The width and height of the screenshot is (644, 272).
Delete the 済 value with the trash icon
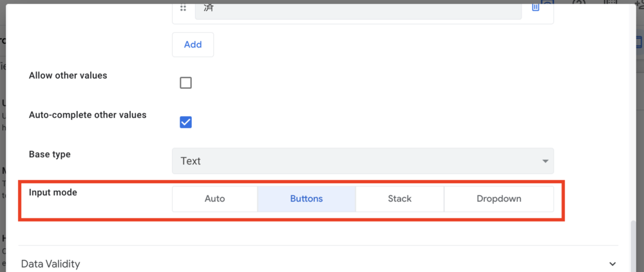click(535, 7)
